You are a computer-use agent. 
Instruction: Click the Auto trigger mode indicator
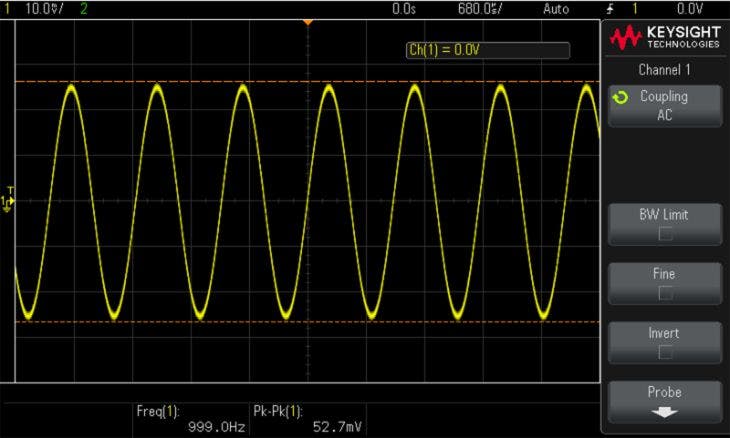tap(556, 8)
